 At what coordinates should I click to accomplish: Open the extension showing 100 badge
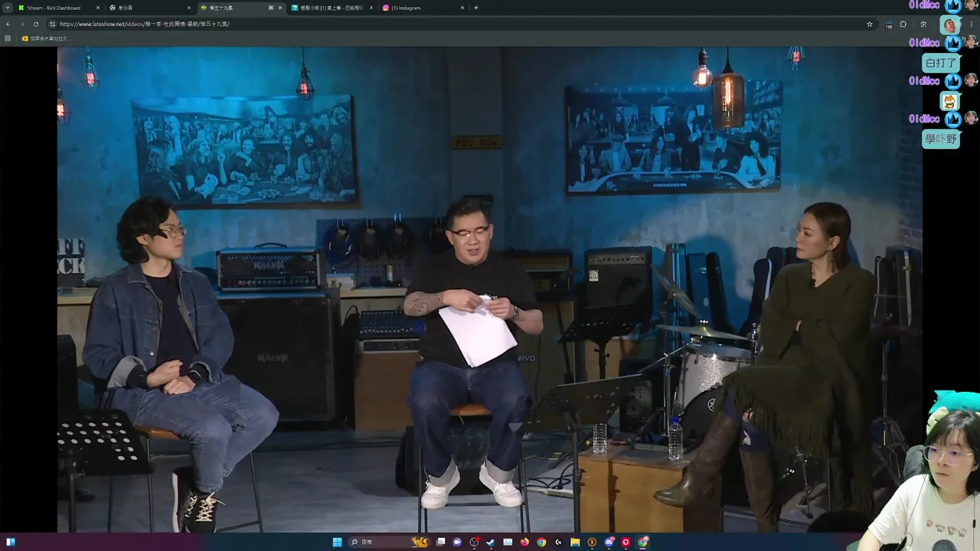click(889, 25)
